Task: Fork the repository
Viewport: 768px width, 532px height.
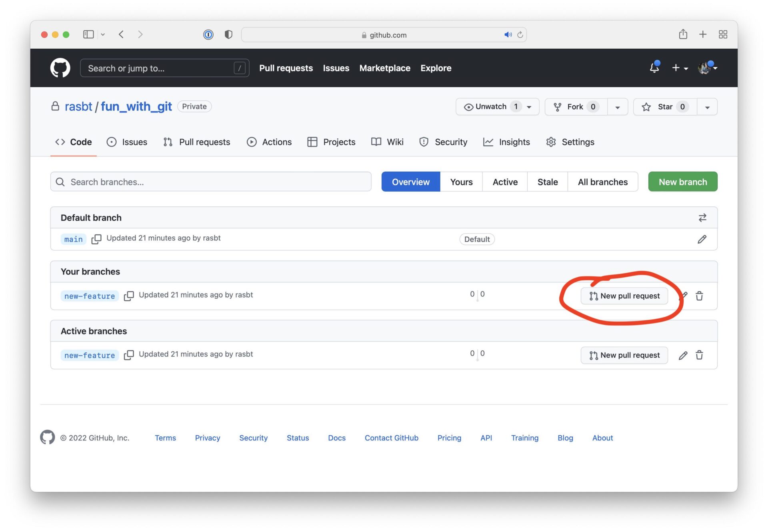Action: (x=576, y=107)
